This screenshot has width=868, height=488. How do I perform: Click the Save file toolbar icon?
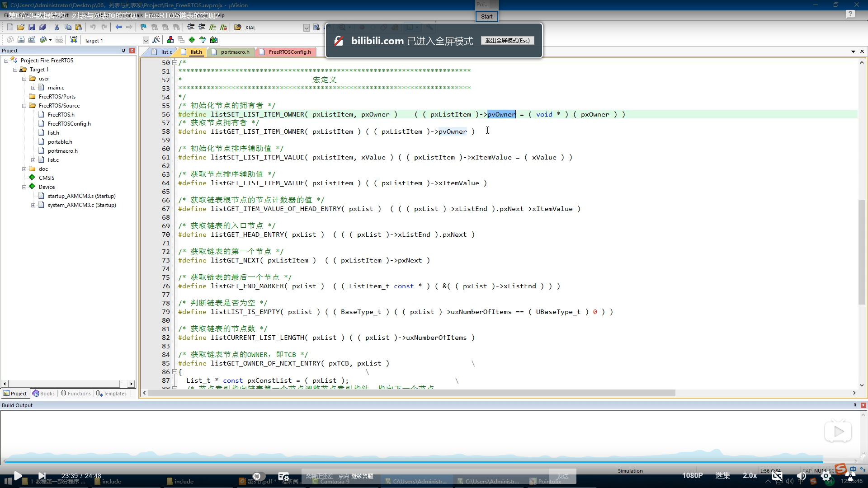(32, 27)
